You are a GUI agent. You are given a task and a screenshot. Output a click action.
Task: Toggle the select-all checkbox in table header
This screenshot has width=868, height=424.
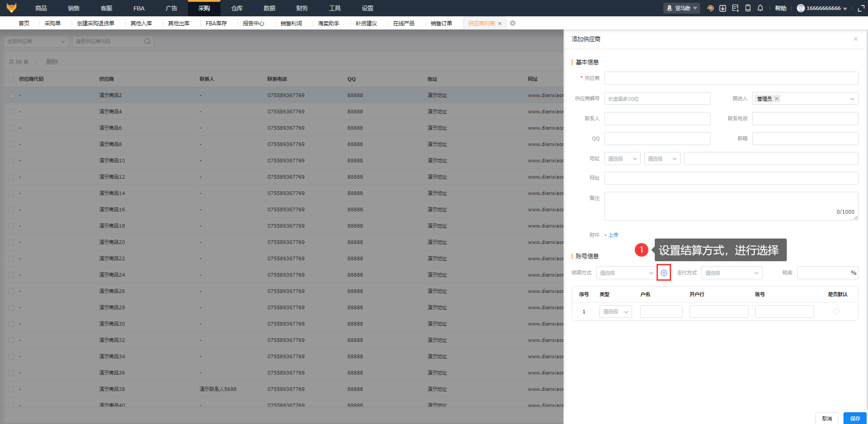click(x=11, y=79)
